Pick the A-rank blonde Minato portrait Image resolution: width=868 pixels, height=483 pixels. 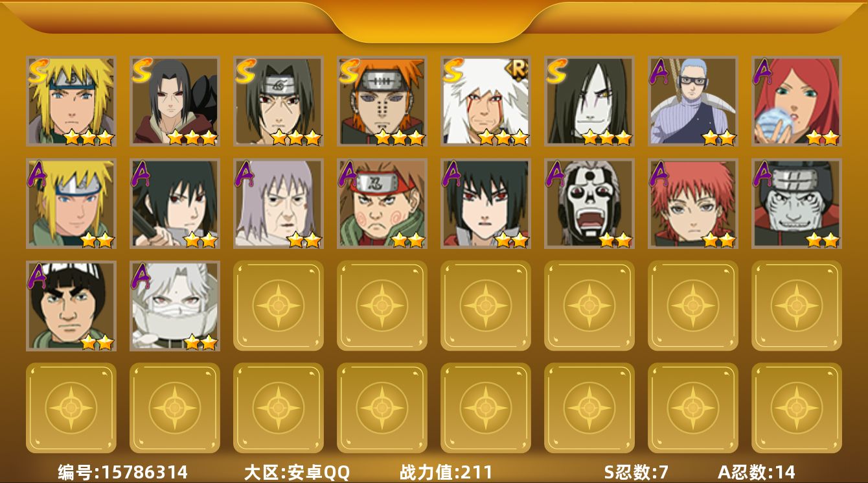71,204
